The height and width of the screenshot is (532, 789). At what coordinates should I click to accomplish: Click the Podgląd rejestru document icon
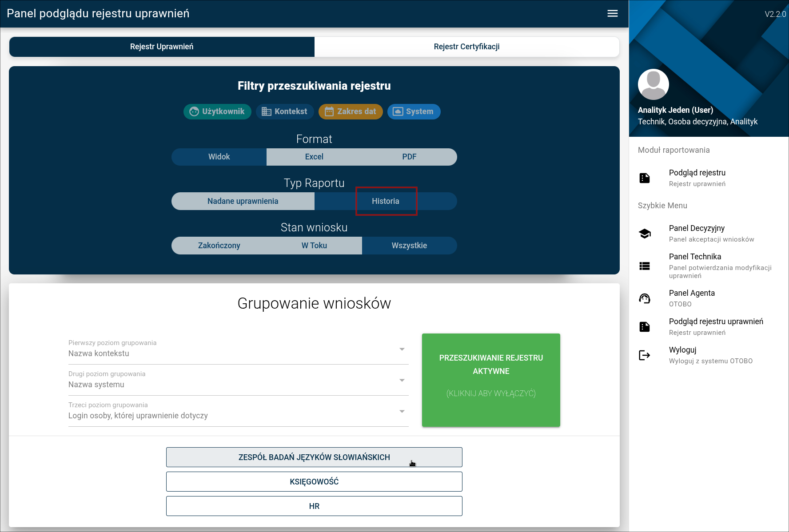644,178
